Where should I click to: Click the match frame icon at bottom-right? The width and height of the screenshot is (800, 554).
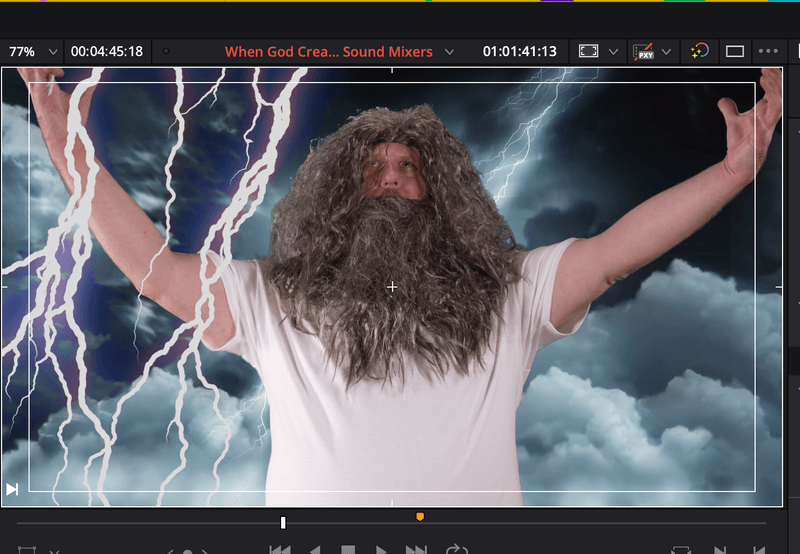[x=681, y=550]
